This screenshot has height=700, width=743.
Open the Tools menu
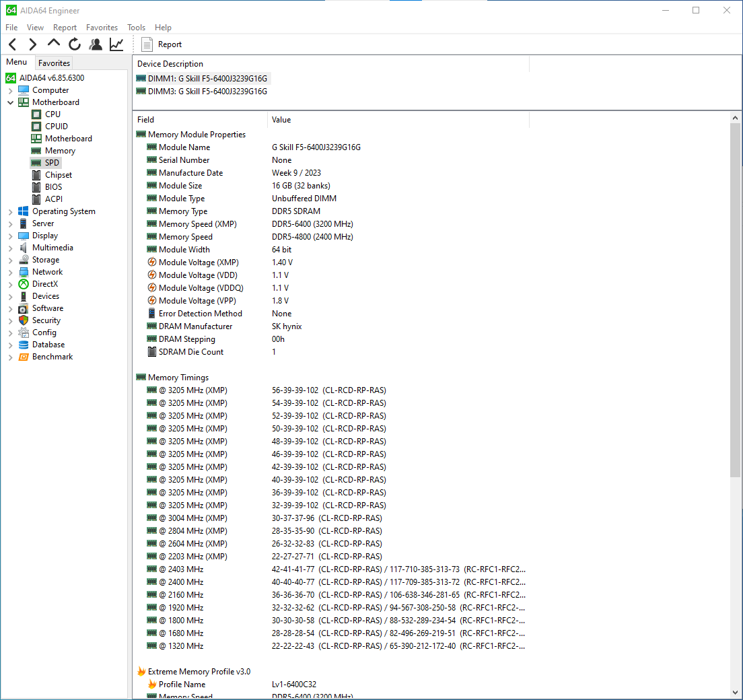click(x=136, y=28)
